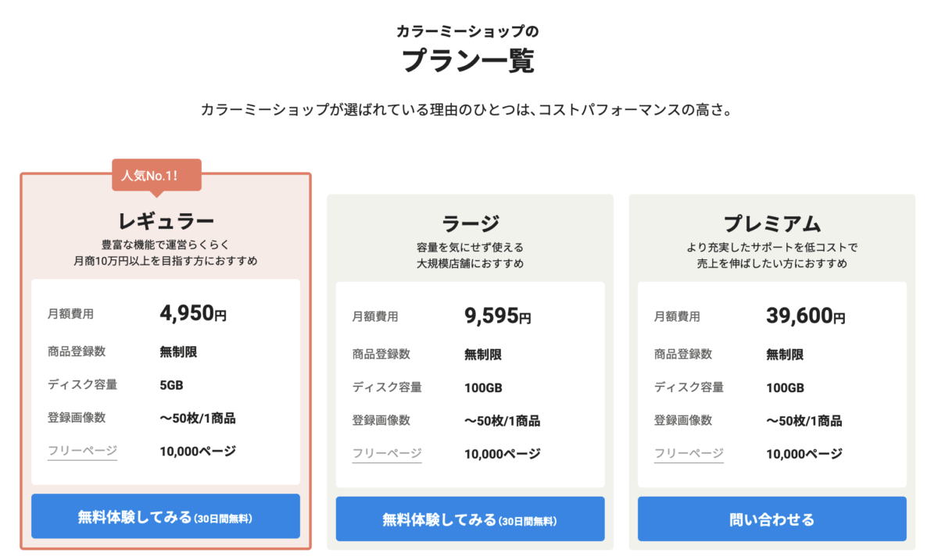
Task: Click the cost performance description sentence
Action: tap(468, 109)
